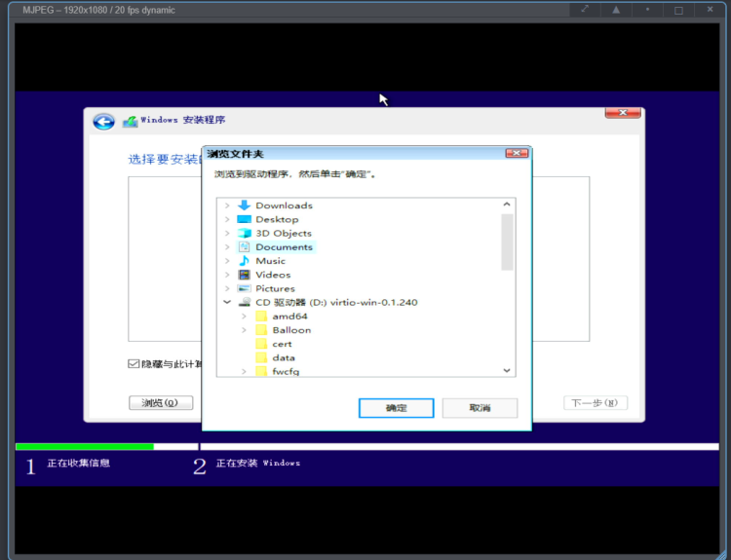
Task: Click the data folder icon
Action: coord(261,357)
